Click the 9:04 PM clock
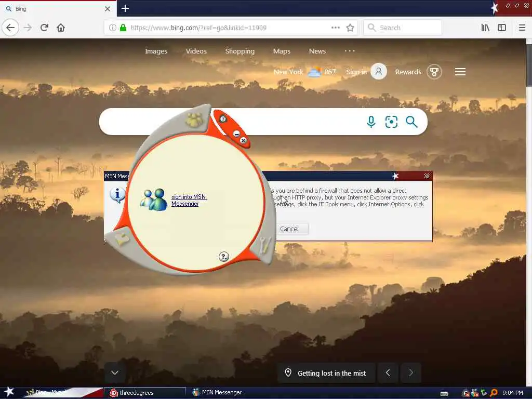The width and height of the screenshot is (532, 399). pyautogui.click(x=513, y=393)
